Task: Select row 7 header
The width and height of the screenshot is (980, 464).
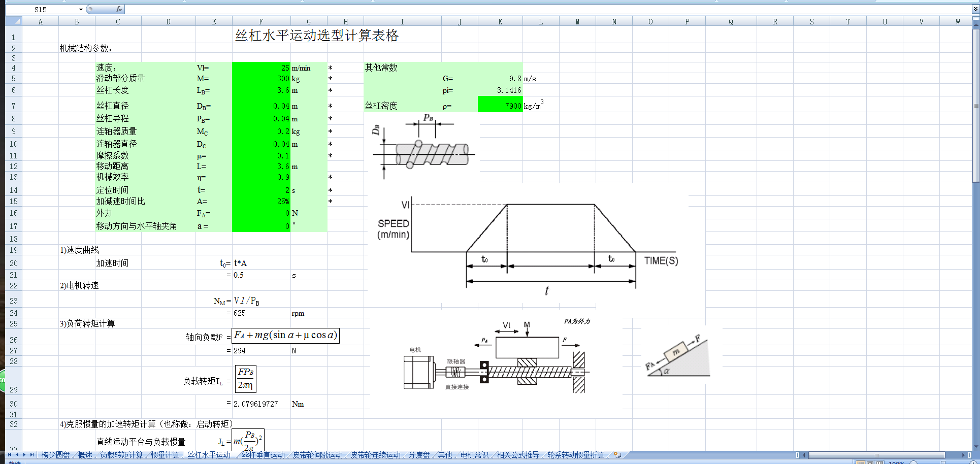Action: [x=14, y=106]
